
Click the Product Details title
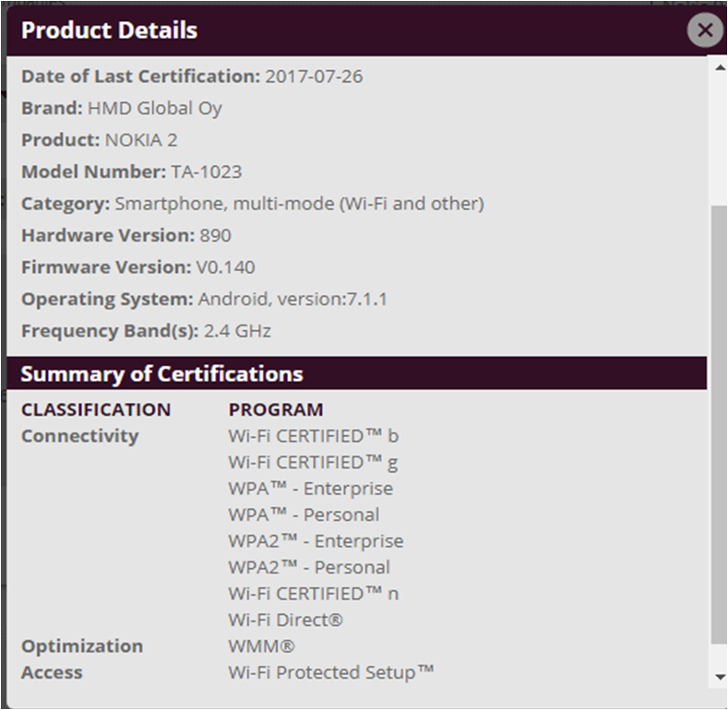click(109, 30)
